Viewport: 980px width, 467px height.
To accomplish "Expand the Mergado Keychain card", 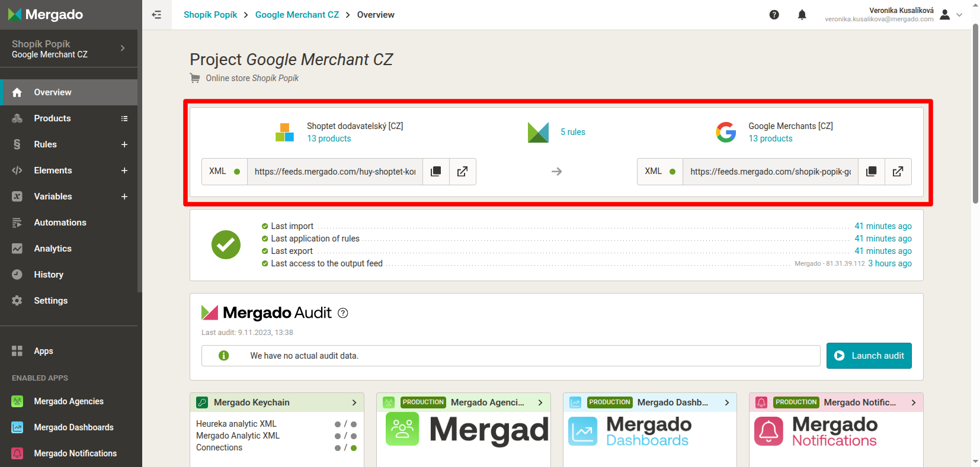I will pos(354,402).
